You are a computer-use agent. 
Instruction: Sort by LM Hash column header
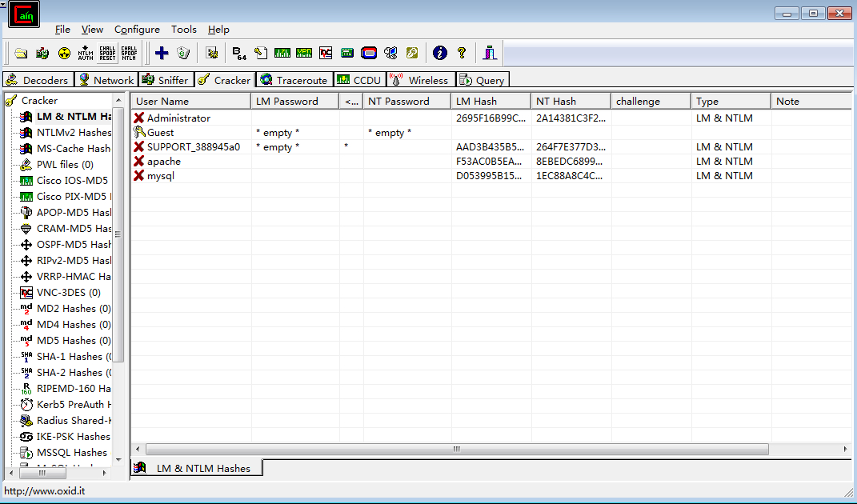point(491,101)
